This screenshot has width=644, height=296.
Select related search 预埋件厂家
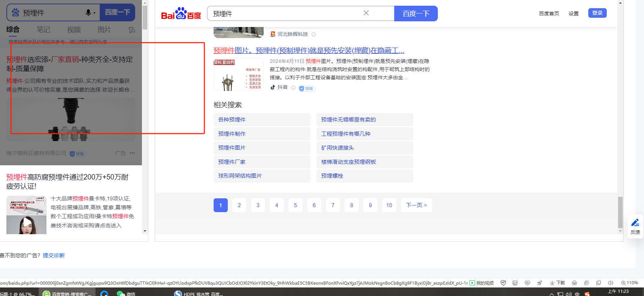point(262,162)
